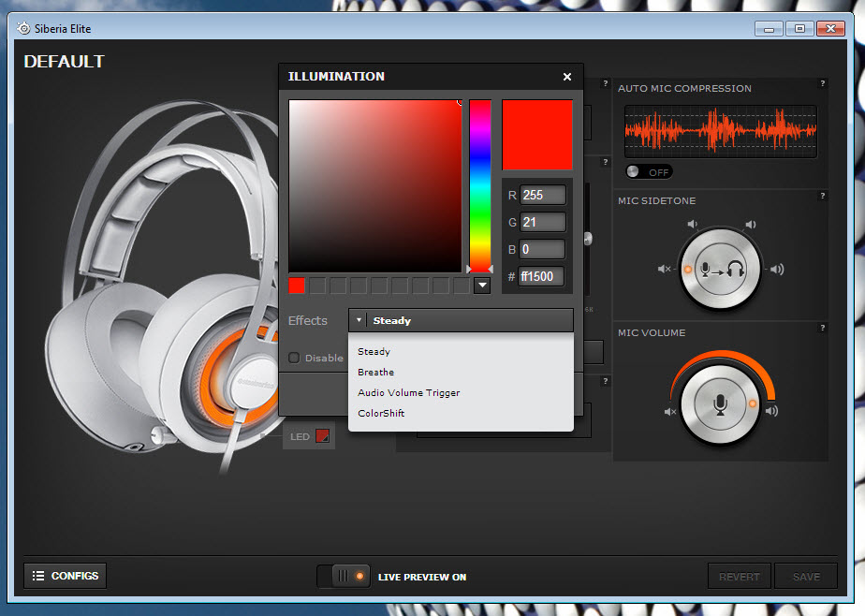Click mic volume mute icon

(670, 412)
